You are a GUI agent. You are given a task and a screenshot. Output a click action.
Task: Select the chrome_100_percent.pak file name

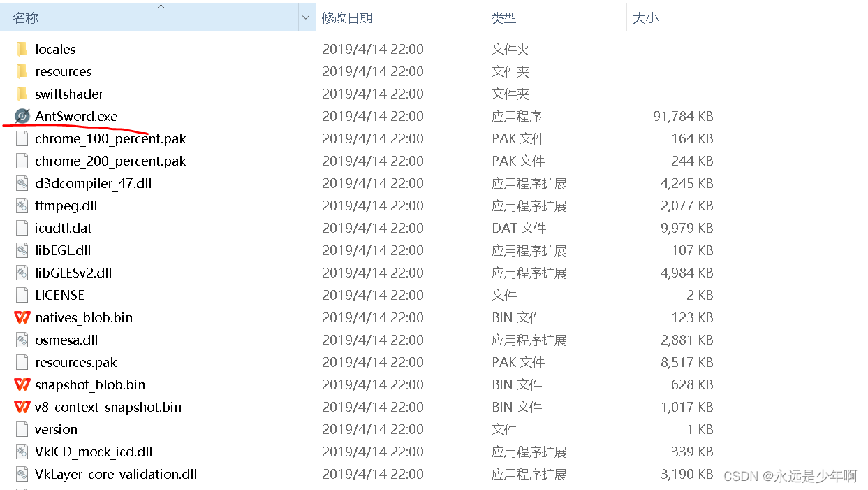tap(110, 138)
